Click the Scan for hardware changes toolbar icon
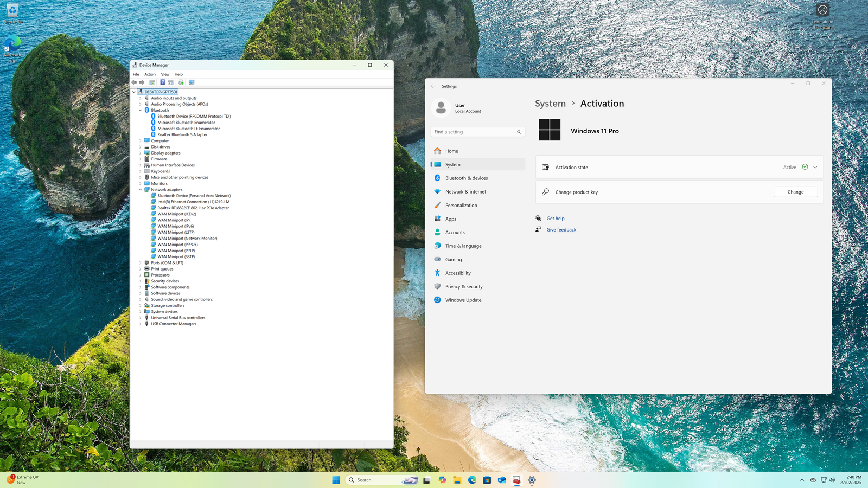 (192, 82)
